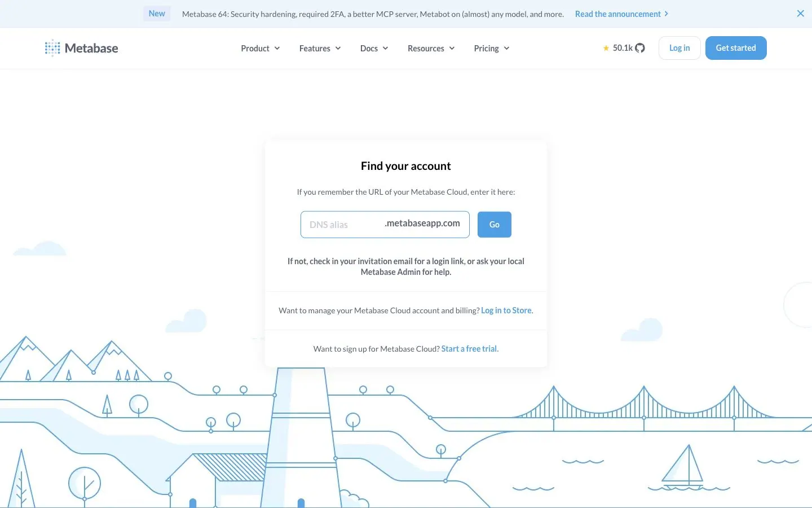Open the Resources dropdown
The width and height of the screenshot is (812, 508).
pyautogui.click(x=431, y=48)
